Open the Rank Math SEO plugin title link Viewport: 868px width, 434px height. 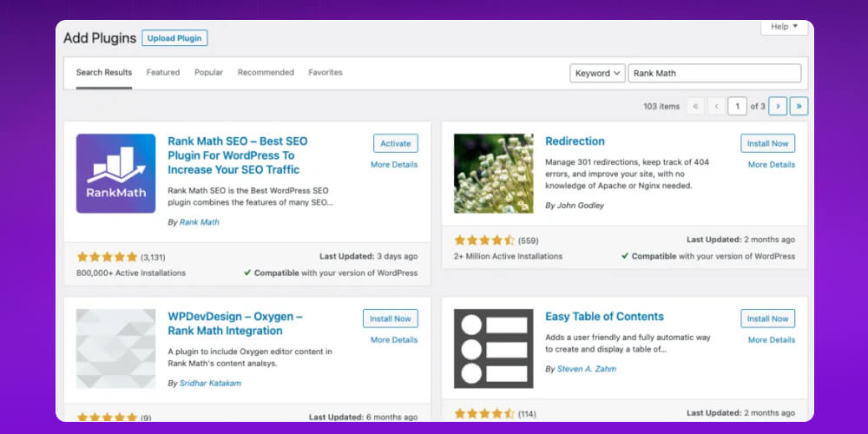point(238,155)
